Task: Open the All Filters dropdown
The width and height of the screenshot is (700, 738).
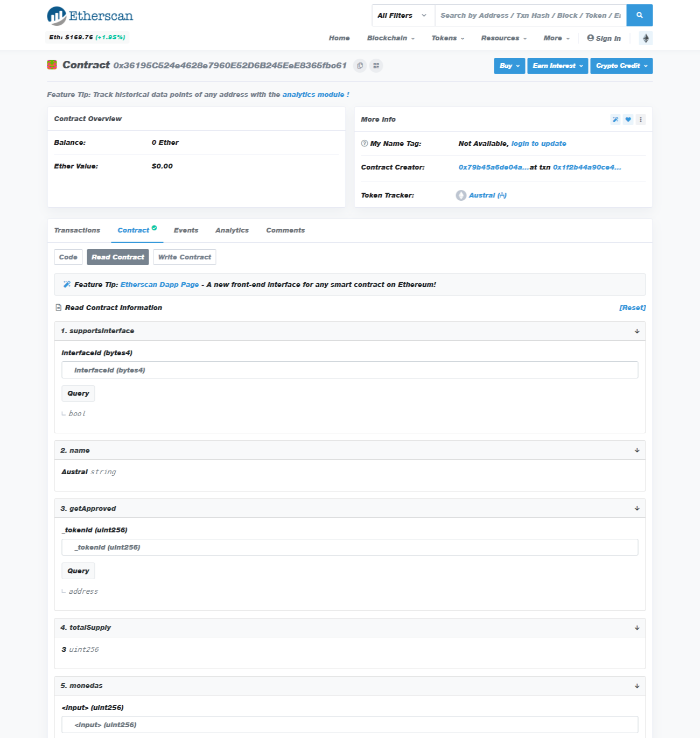Action: click(x=402, y=16)
